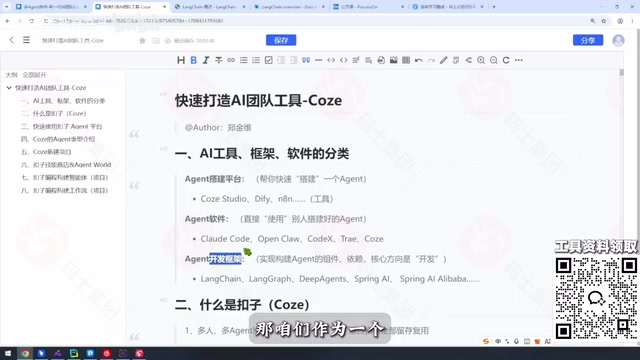Screen dimensions: 640x360
Task: Go back with the left chevron arrow
Action: point(12,40)
